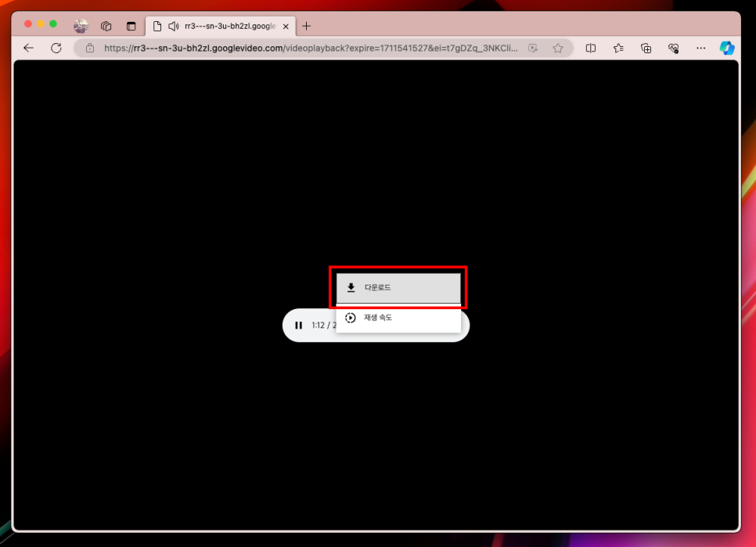Maximize the window using the green button
This screenshot has width=756, height=547.
[x=53, y=24]
